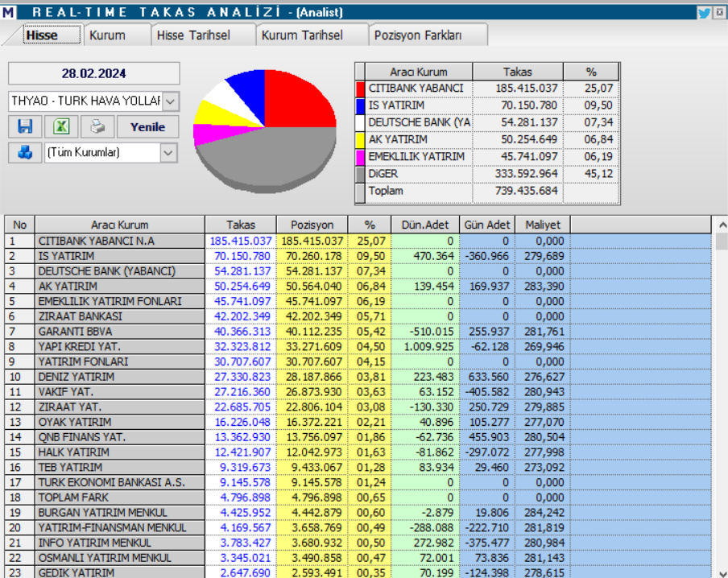
Task: Sort table by the Maliyet column header
Action: (542, 225)
